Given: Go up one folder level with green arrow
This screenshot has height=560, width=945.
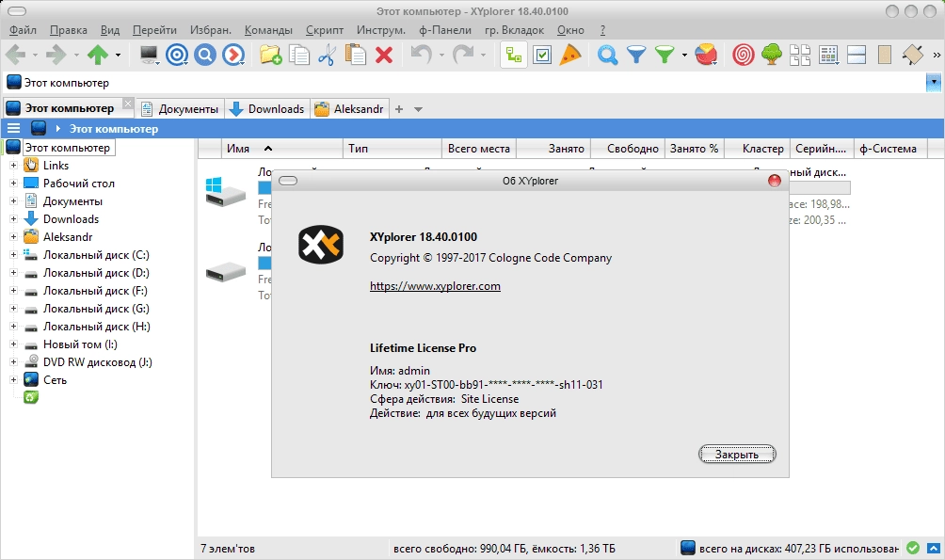Looking at the screenshot, I should [98, 55].
